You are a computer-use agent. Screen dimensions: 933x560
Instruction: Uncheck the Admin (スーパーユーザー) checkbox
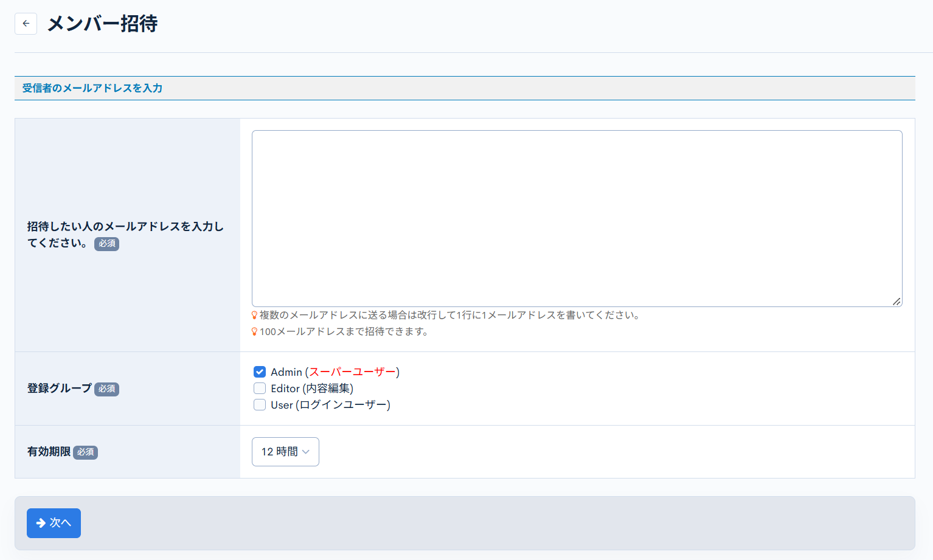[x=260, y=372]
